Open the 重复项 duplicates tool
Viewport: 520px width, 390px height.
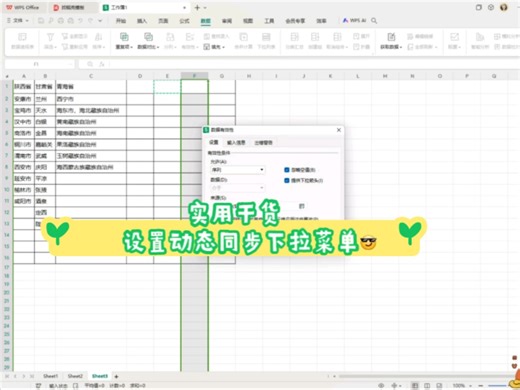[x=124, y=41]
